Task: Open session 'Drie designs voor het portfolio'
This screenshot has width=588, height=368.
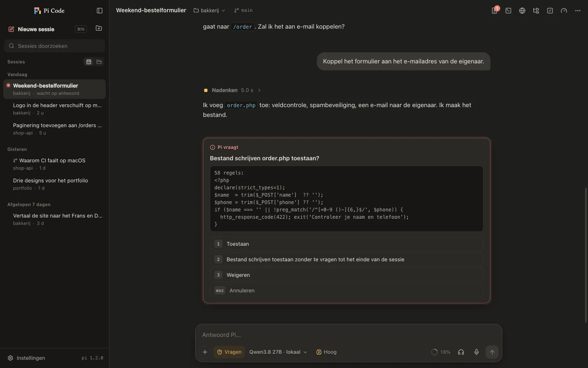Action: click(x=55, y=184)
